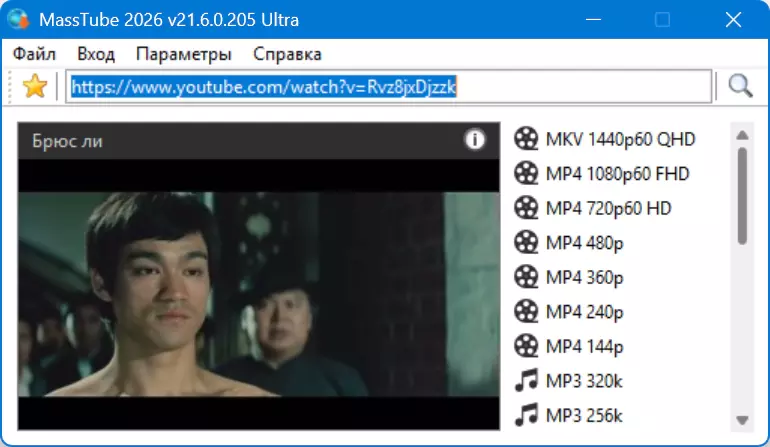Click film reel icon beside MP4 144p

coord(526,346)
